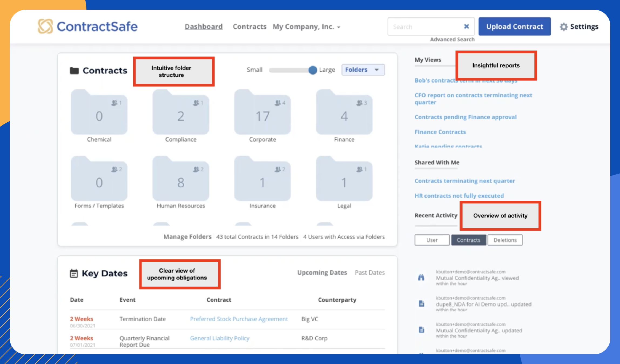Expand the My Company, Inc. dropdown
The height and width of the screenshot is (364, 620).
pos(306,27)
